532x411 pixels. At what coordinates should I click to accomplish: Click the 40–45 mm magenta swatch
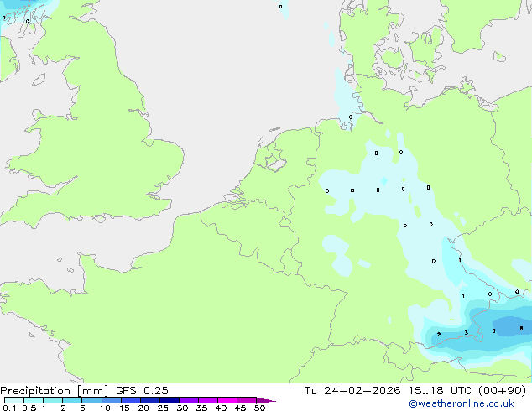click(227, 400)
